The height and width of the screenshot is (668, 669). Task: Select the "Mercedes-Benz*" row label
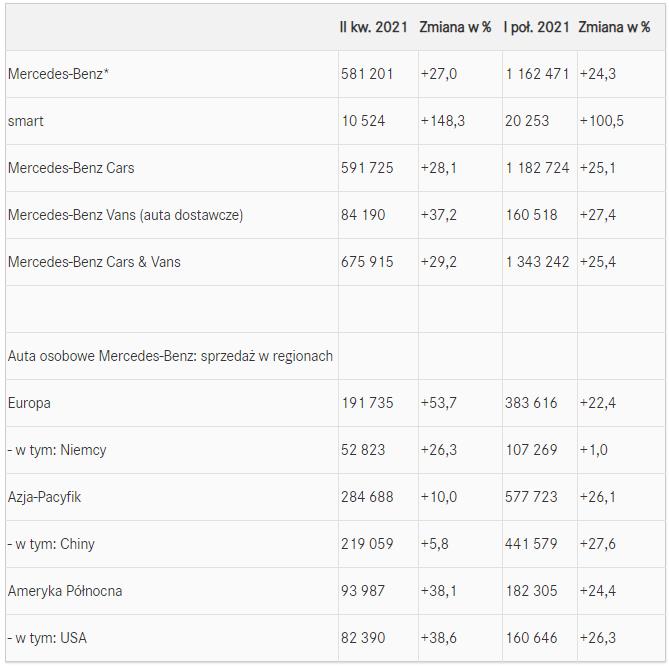[58, 74]
